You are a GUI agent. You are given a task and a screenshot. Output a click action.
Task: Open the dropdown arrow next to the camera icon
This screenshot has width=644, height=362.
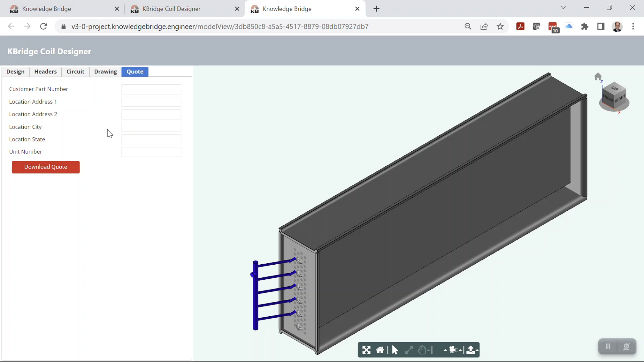click(460, 351)
